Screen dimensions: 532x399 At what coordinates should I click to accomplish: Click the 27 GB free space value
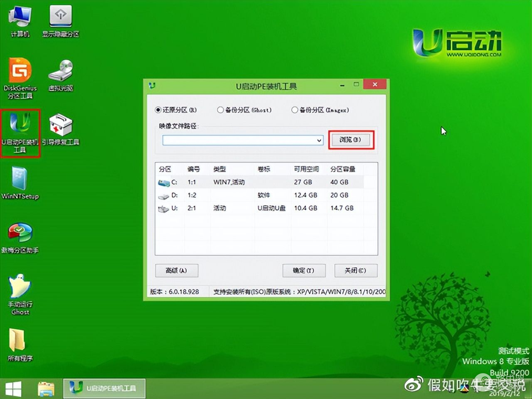303,182
